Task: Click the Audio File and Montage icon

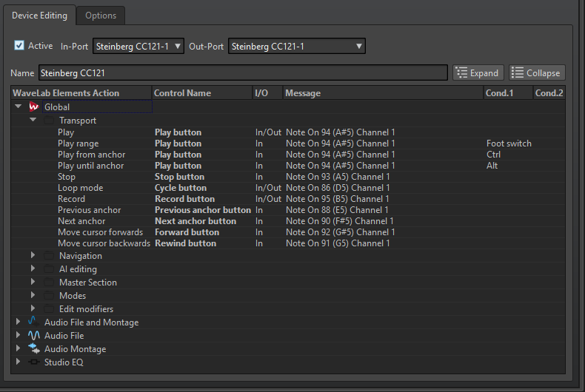Action: 34,322
